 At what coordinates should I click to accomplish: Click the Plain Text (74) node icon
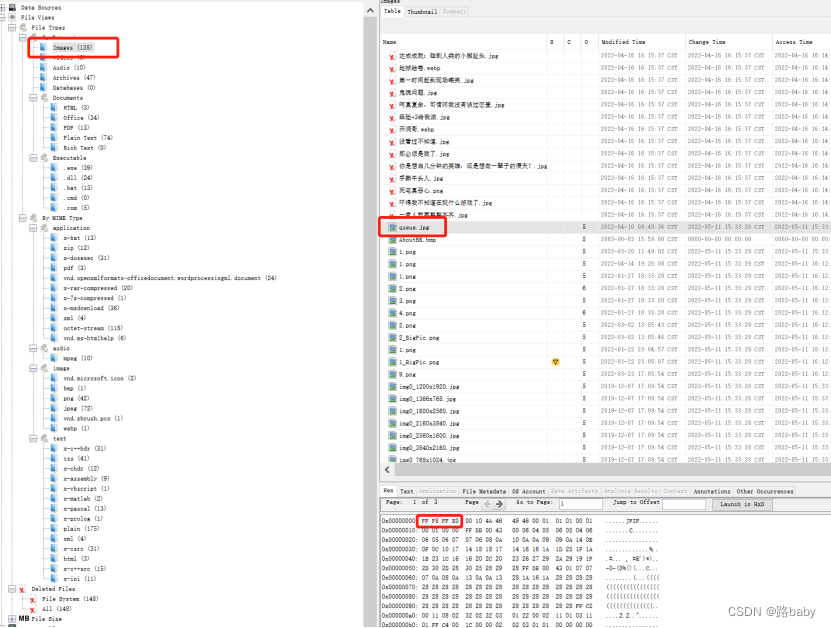54,138
